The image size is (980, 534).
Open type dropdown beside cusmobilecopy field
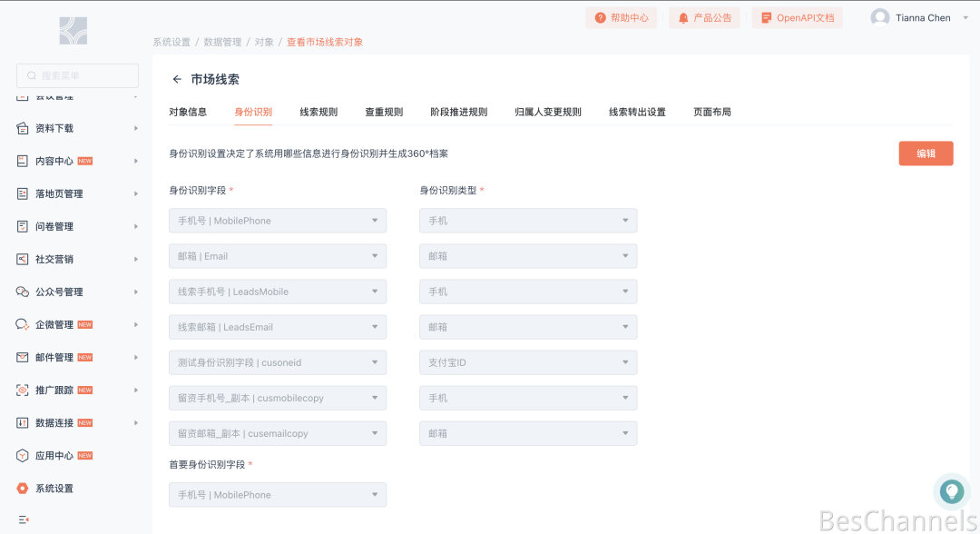pyautogui.click(x=528, y=398)
